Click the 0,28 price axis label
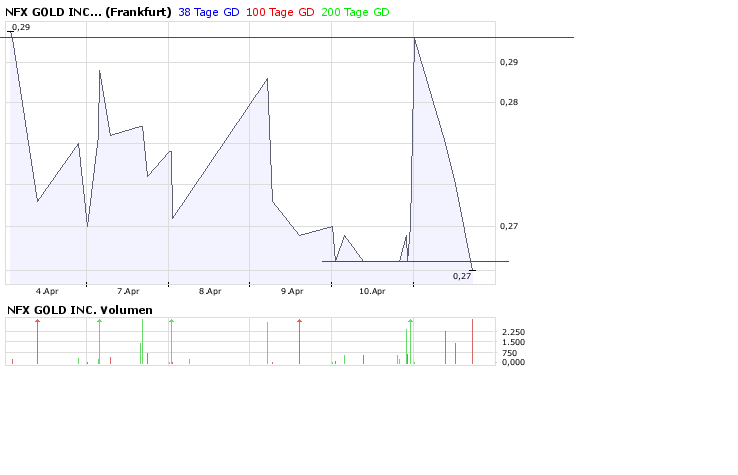738x475 pixels. coord(509,102)
